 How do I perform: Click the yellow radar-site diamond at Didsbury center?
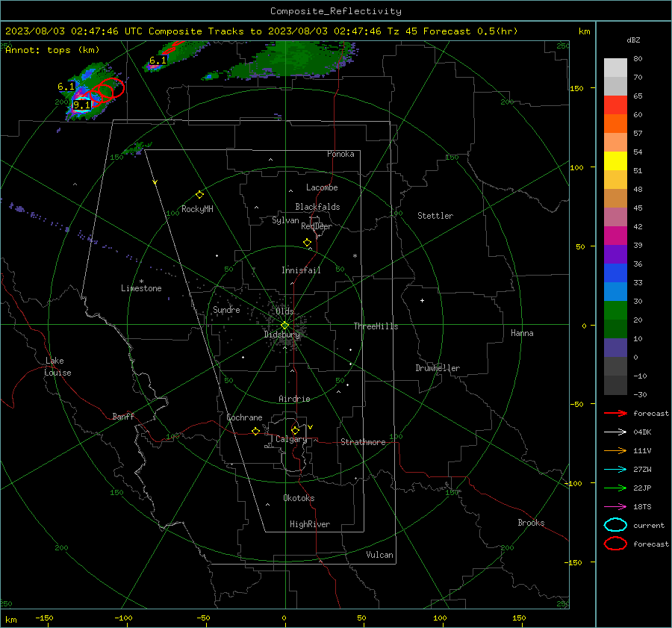(x=284, y=326)
